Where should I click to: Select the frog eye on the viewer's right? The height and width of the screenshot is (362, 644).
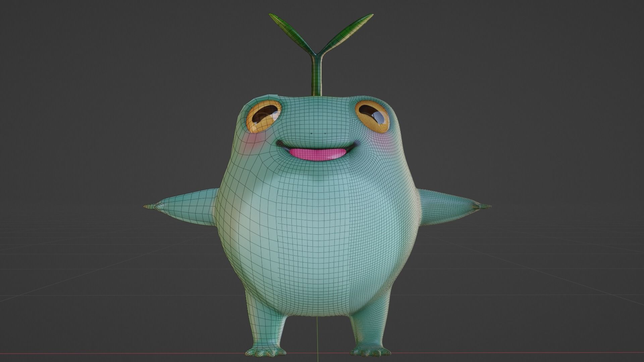pos(372,117)
